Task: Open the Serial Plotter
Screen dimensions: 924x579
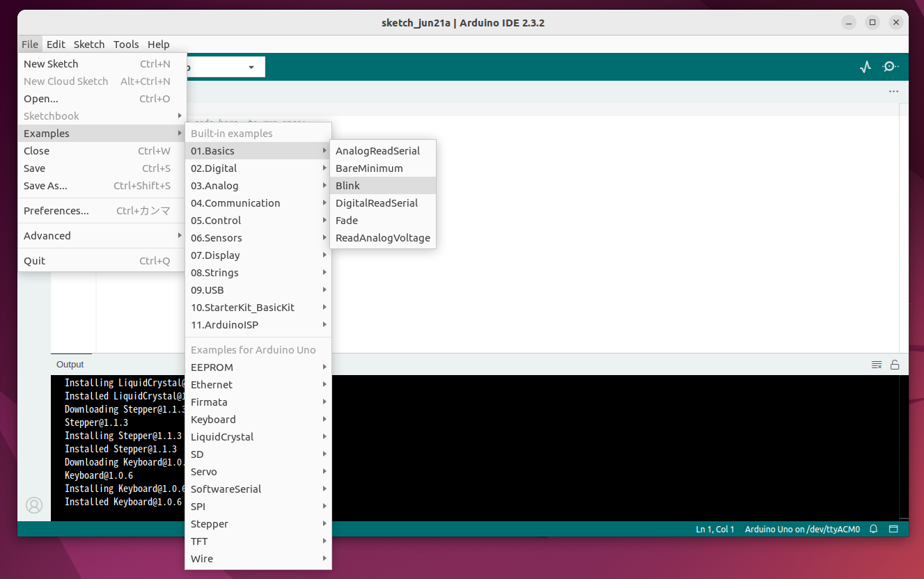Action: [866, 66]
